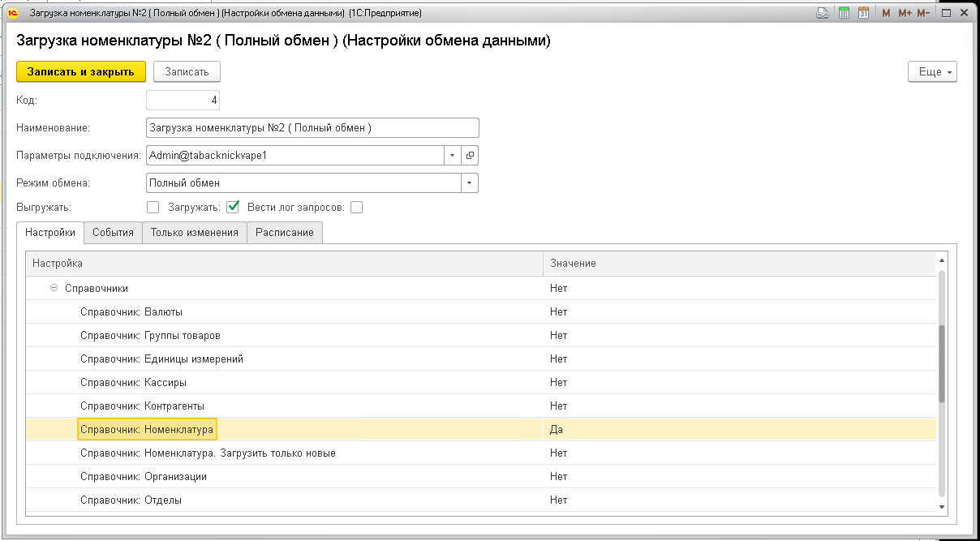Open the calculator from title bar
The image size is (980, 541).
coord(844,13)
